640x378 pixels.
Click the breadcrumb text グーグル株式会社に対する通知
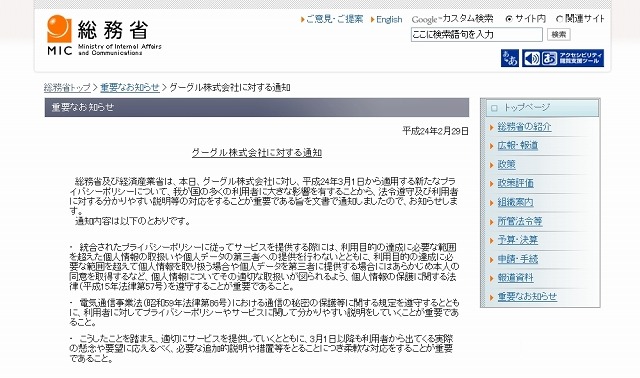click(230, 87)
